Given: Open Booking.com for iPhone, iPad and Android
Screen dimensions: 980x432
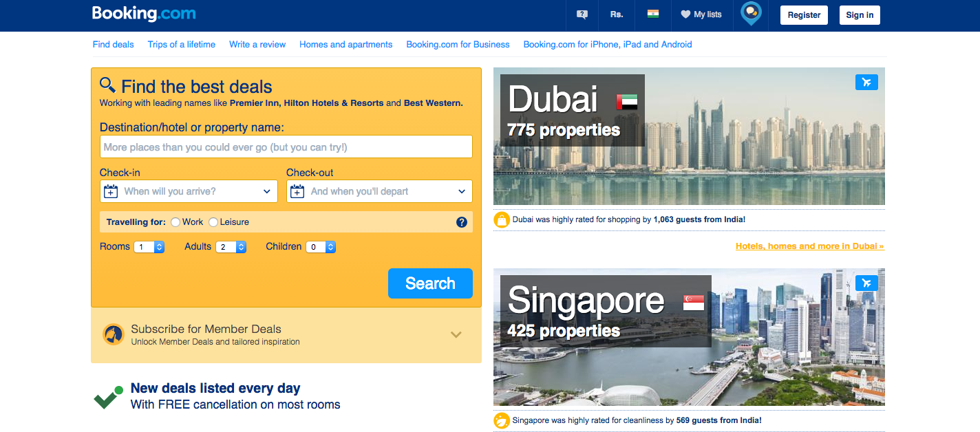Looking at the screenshot, I should (608, 45).
